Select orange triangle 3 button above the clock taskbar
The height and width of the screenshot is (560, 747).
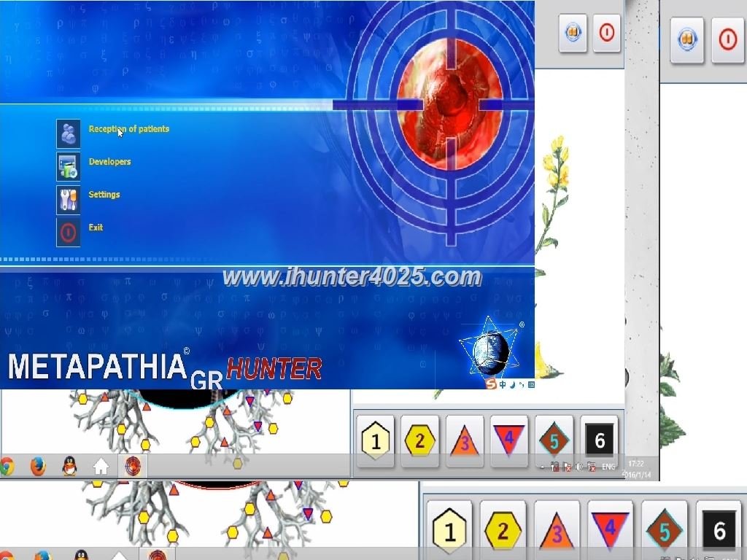[x=465, y=440]
